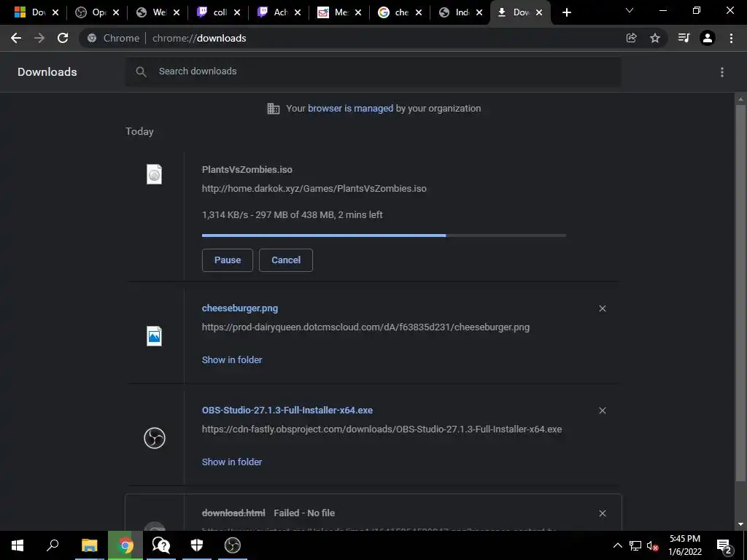Open the 'browser is managed' link
Viewport: 747px width, 560px height.
(x=351, y=109)
